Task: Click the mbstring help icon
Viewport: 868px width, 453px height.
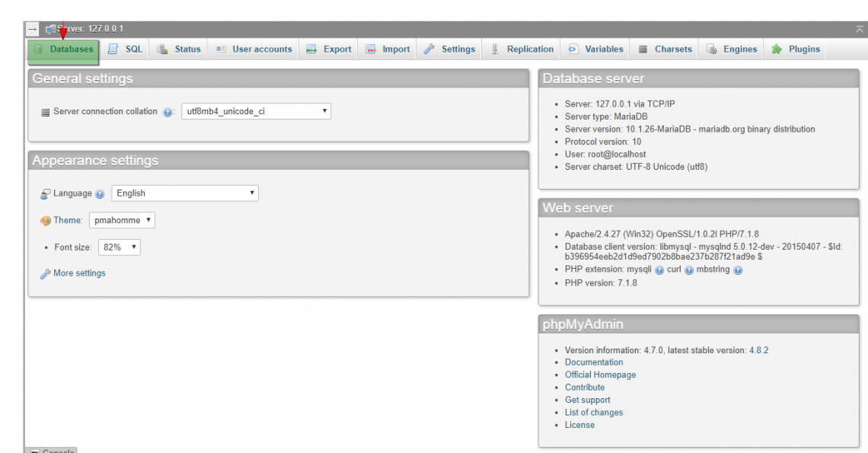Action: [738, 269]
